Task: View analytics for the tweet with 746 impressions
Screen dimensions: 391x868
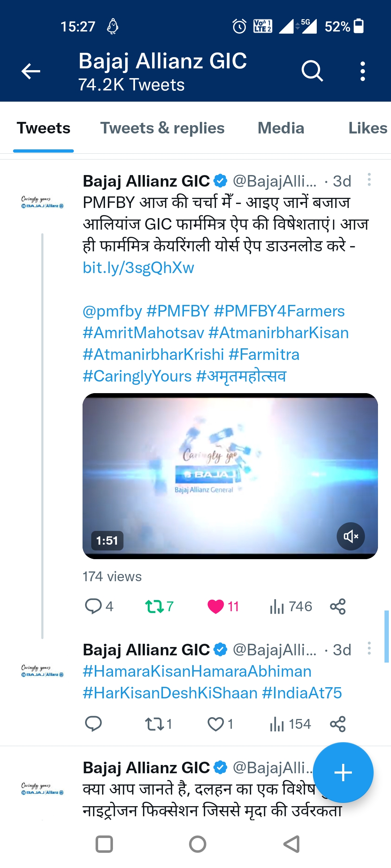Action: coord(290,607)
